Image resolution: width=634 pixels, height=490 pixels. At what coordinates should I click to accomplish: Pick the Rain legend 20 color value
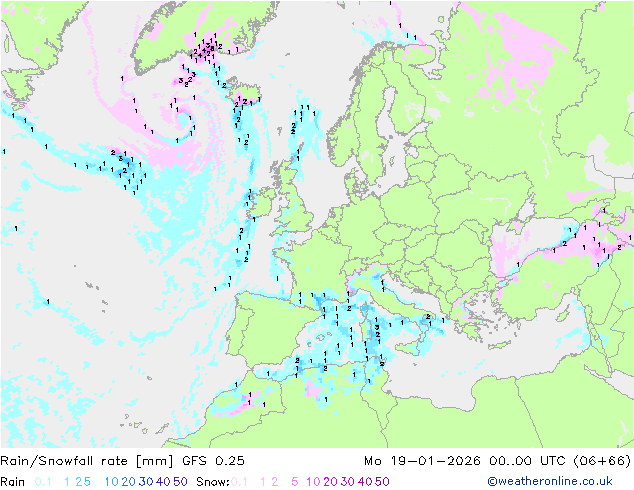(129, 482)
